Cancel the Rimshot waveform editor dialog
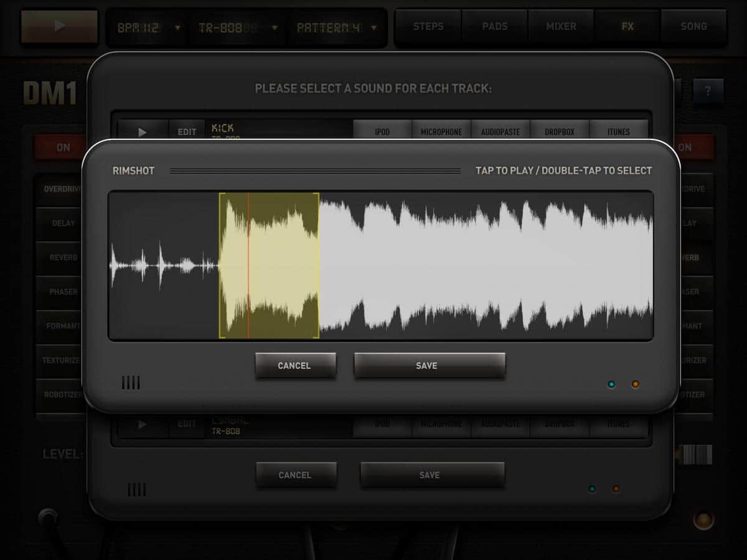This screenshot has width=747, height=560. click(x=295, y=366)
